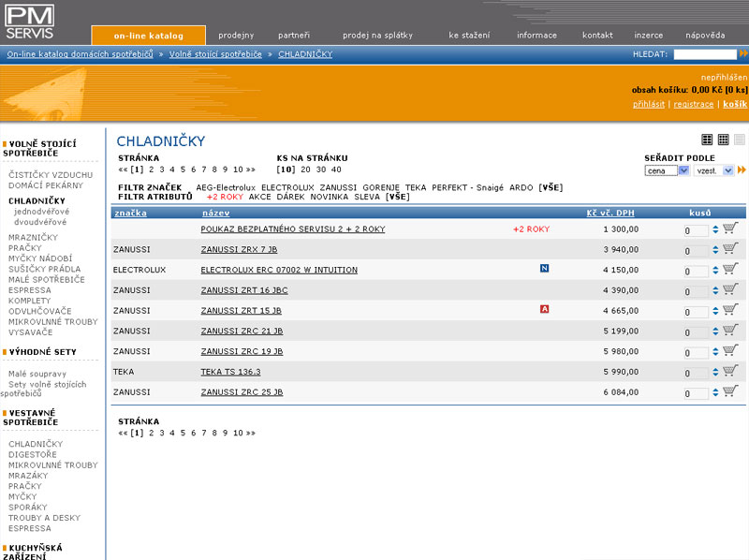Filter by brand AEG-Electrolux

click(x=226, y=188)
